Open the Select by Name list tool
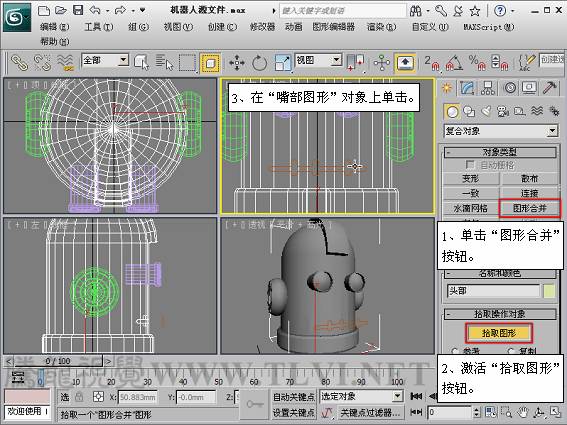 point(164,63)
